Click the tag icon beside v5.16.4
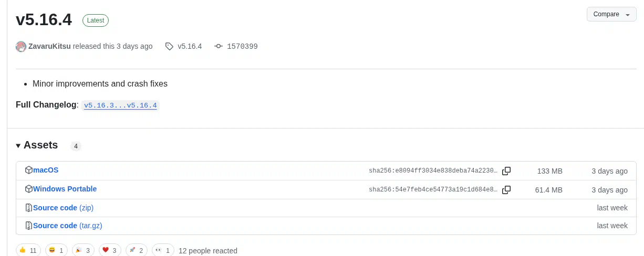The width and height of the screenshot is (644, 256). [x=169, y=46]
